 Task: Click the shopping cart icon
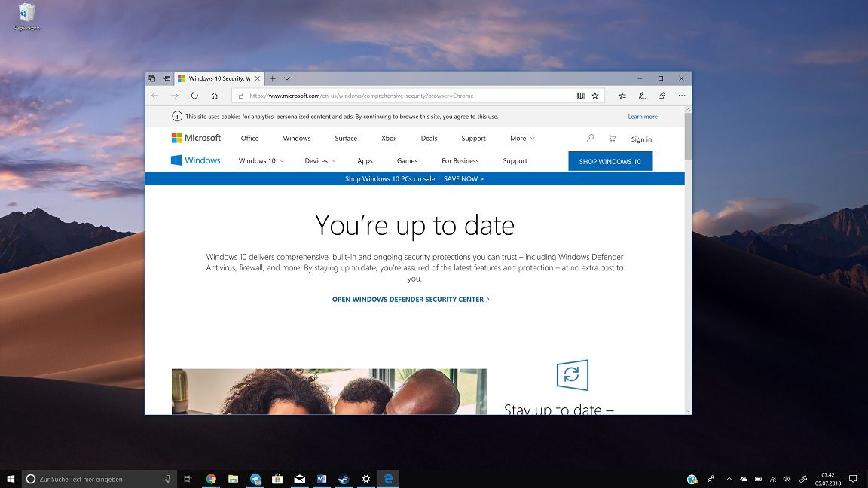point(612,139)
